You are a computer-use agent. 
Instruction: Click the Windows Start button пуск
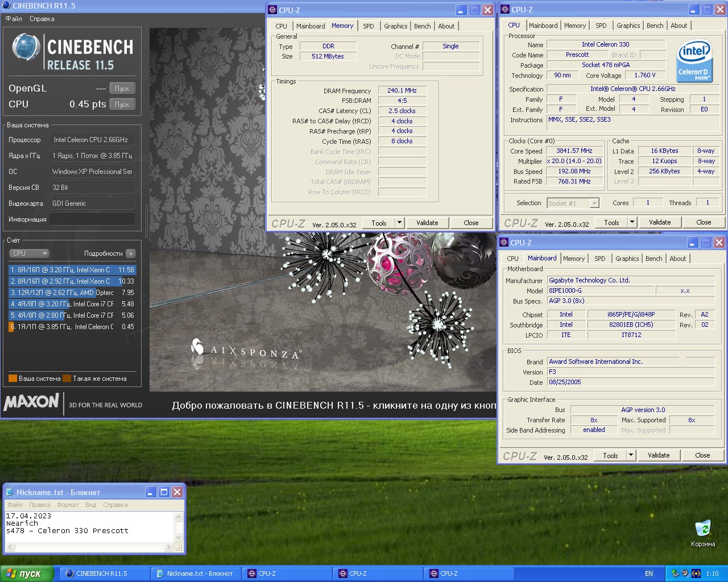[x=27, y=573]
